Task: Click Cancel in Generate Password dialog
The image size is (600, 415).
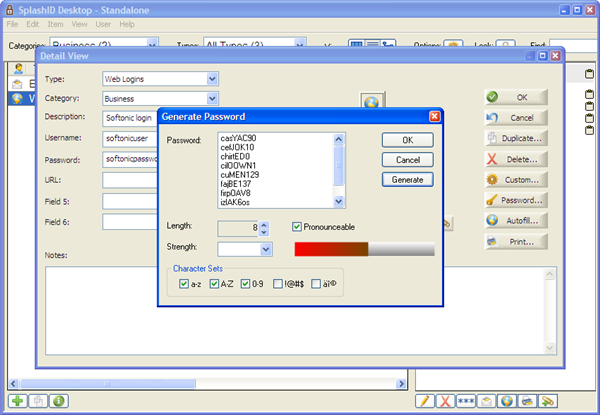Action: (x=406, y=160)
